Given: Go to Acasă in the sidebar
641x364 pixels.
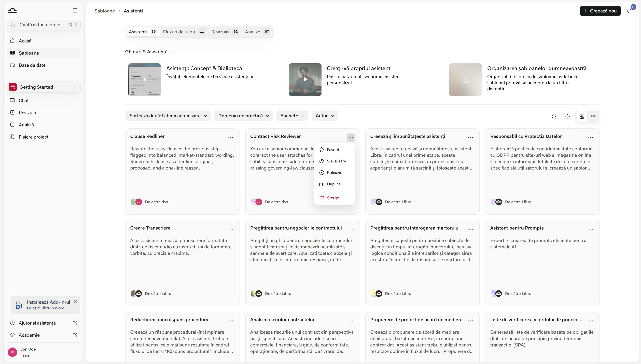Looking at the screenshot, I should pyautogui.click(x=44, y=41).
